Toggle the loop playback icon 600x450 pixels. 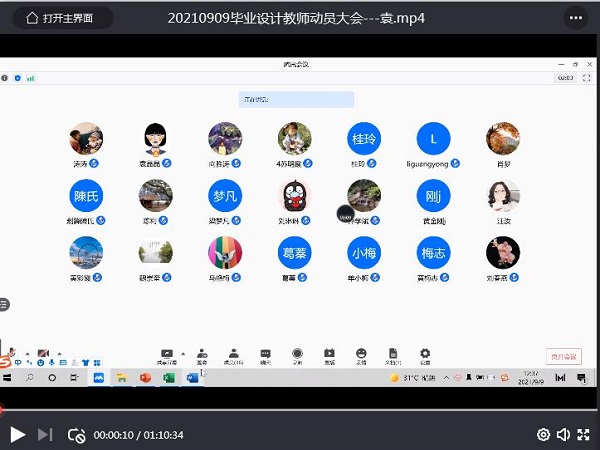coord(76,435)
